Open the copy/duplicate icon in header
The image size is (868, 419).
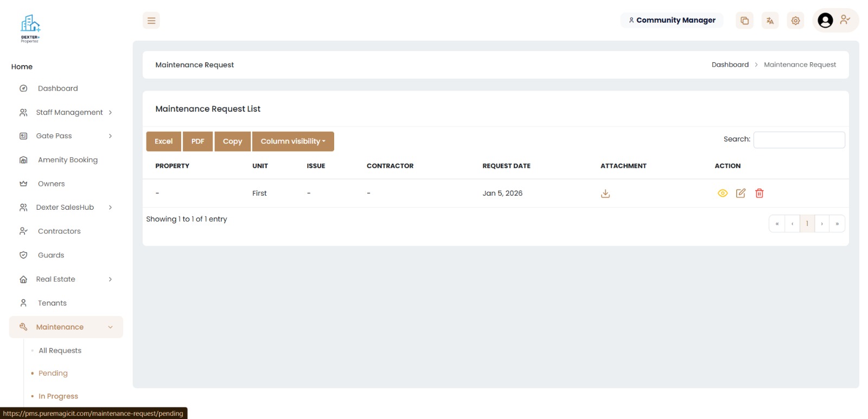(744, 21)
